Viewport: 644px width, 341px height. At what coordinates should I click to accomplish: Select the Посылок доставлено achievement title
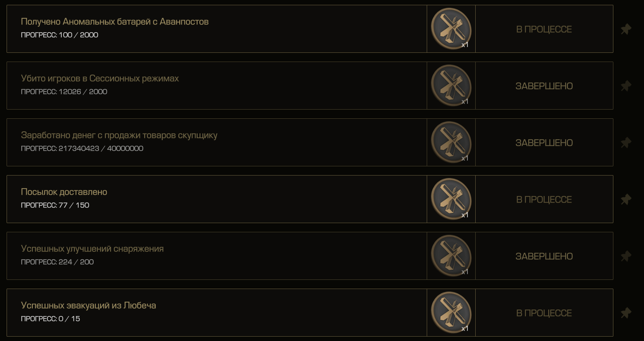point(64,192)
